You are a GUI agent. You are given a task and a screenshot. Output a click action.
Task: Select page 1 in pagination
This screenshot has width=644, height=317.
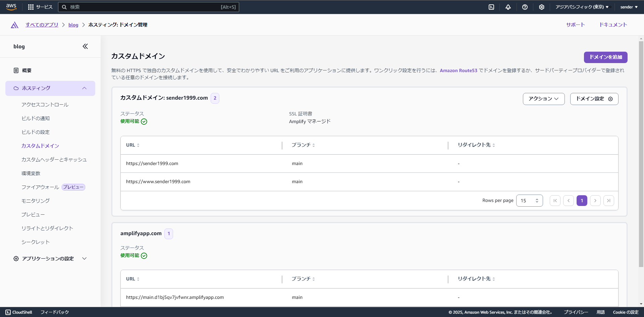pyautogui.click(x=582, y=201)
